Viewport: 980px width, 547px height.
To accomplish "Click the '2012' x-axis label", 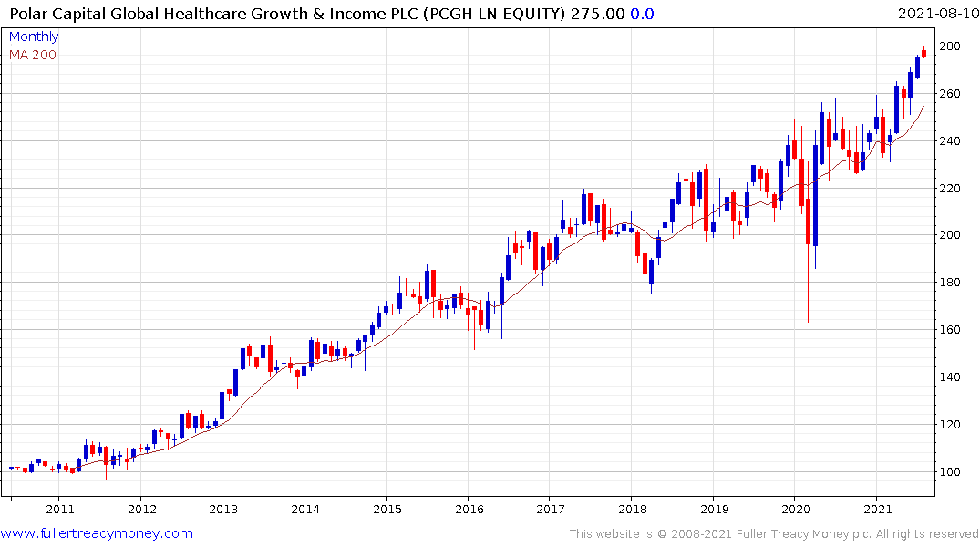I will (x=142, y=509).
